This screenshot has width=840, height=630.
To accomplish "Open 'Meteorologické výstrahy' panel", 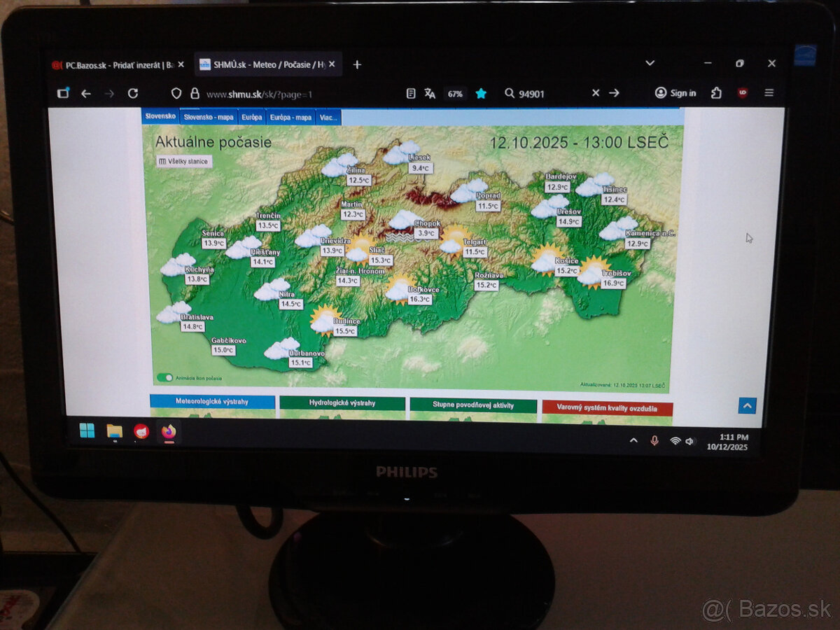I will point(213,403).
